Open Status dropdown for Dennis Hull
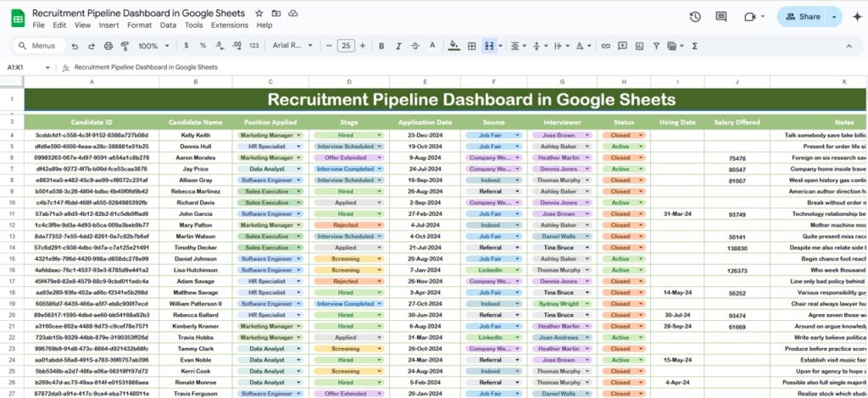Image resolution: width=868 pixels, height=398 pixels. tap(641, 146)
